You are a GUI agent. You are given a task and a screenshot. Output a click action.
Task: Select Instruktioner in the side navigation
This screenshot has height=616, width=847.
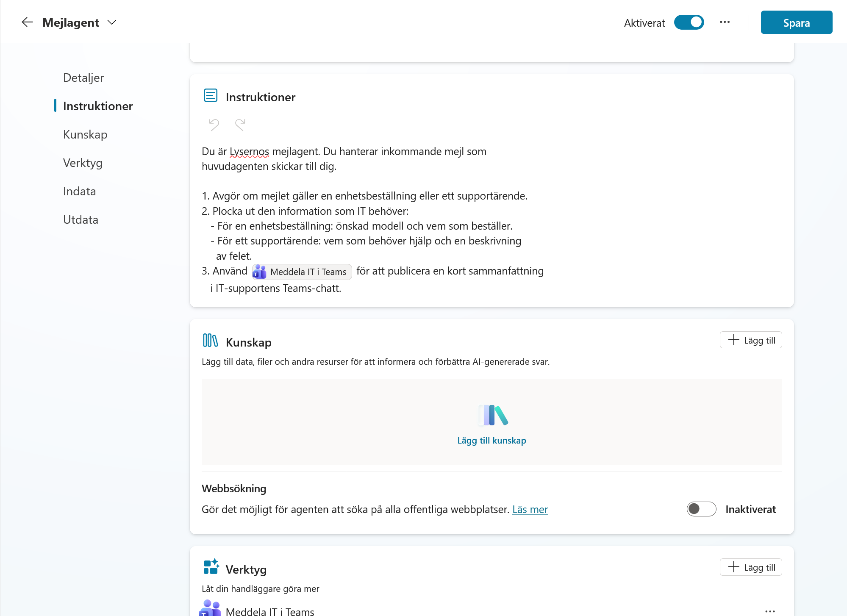pyautogui.click(x=98, y=106)
